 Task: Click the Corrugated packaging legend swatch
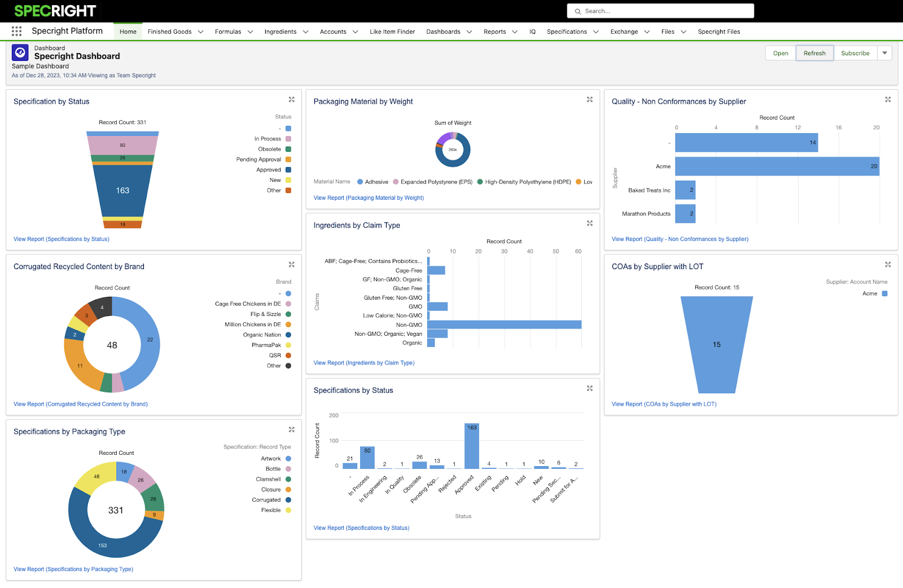tap(288, 500)
